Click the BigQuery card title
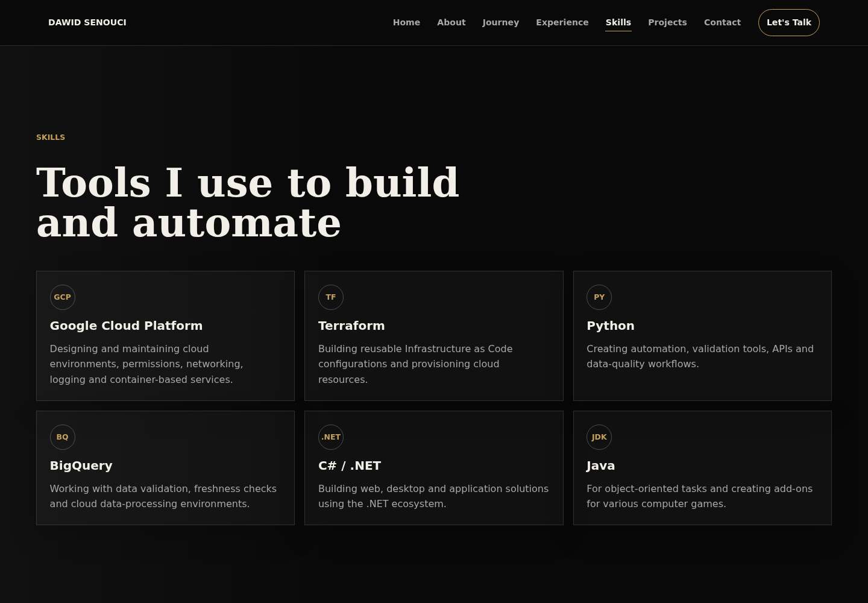 click(81, 466)
